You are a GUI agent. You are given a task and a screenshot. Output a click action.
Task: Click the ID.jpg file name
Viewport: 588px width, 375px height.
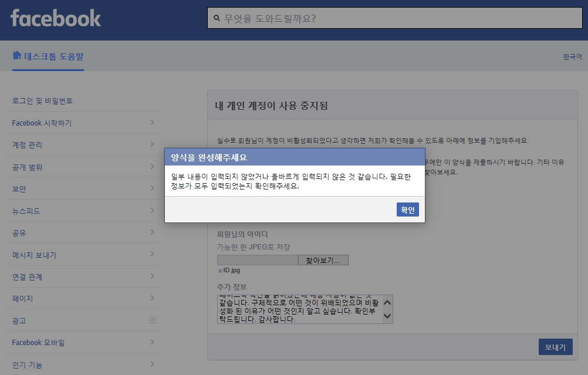(x=231, y=270)
